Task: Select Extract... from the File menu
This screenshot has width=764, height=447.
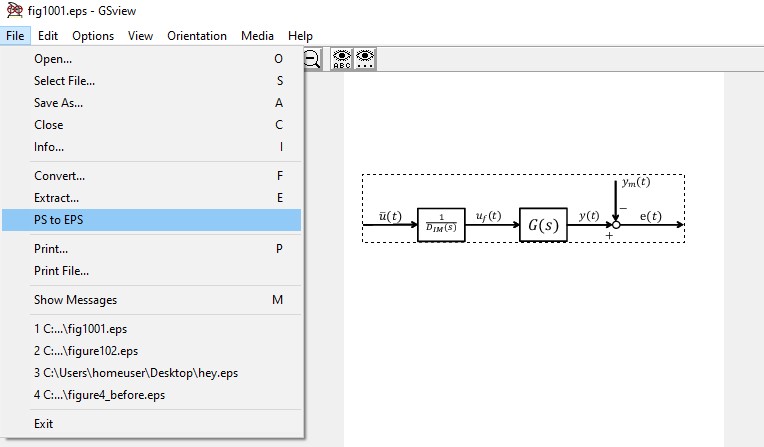Action: coord(56,198)
